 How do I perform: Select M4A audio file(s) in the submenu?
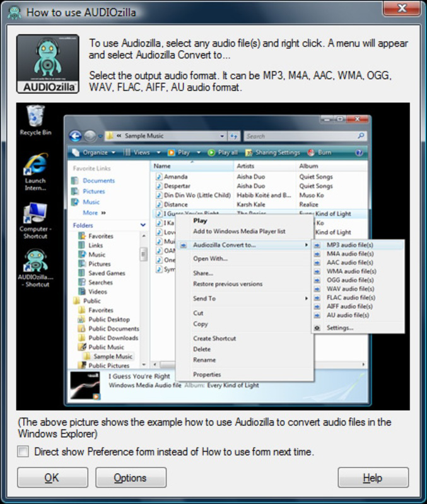pos(358,254)
